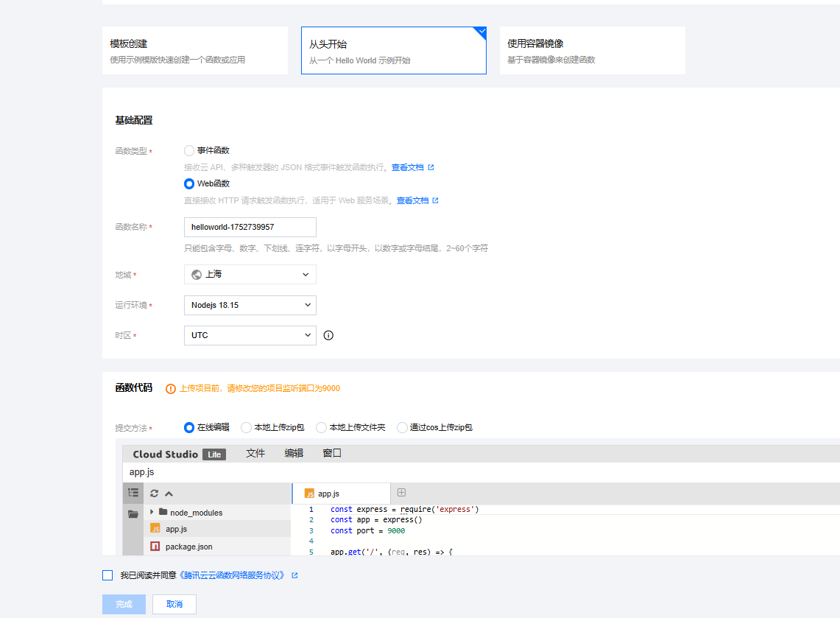Click the folder icon in the editor sidebar
Screen dimensions: 840x618
click(x=133, y=512)
